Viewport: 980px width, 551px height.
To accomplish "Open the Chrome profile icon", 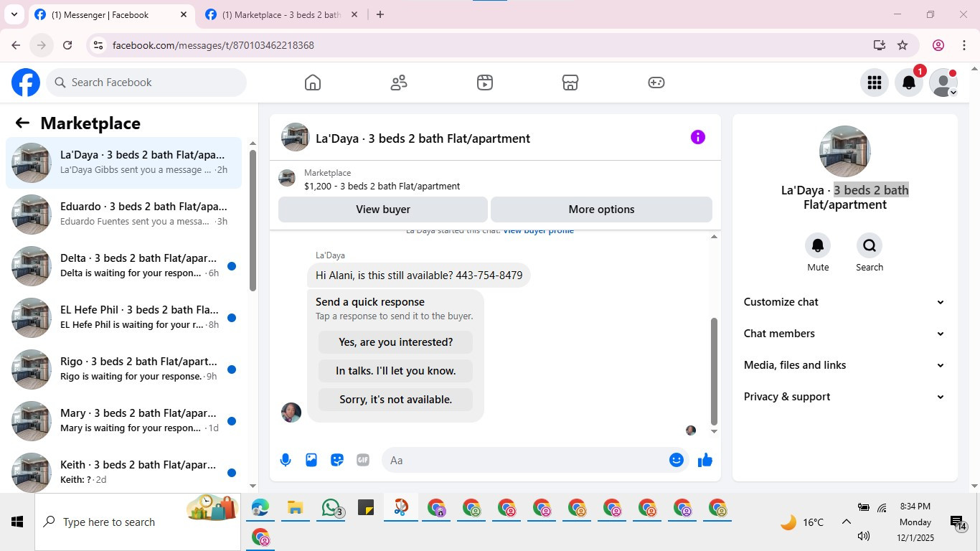I will pyautogui.click(x=938, y=45).
